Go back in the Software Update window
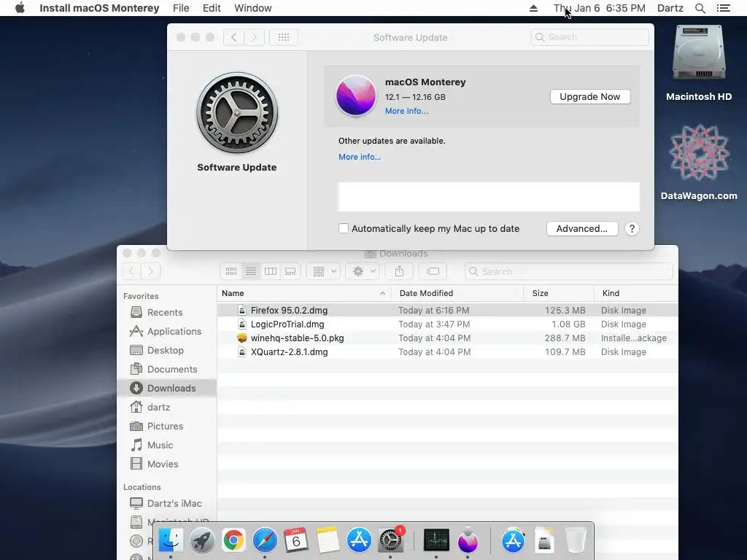 (234, 37)
